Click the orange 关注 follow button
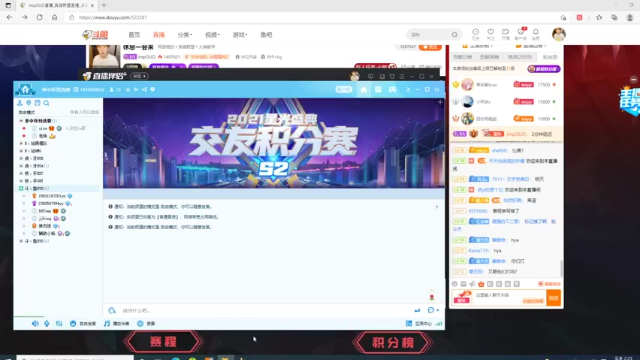640x360 pixels. coord(430,47)
